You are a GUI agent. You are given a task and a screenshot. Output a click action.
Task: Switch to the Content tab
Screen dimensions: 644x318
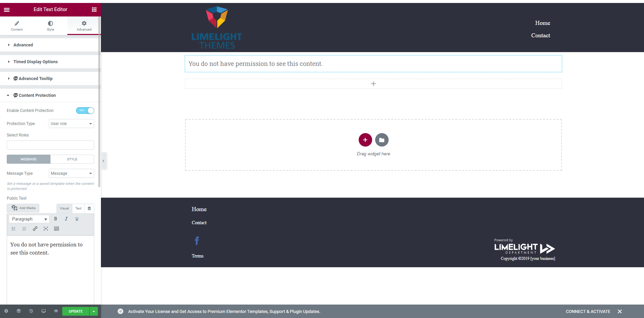click(x=17, y=26)
